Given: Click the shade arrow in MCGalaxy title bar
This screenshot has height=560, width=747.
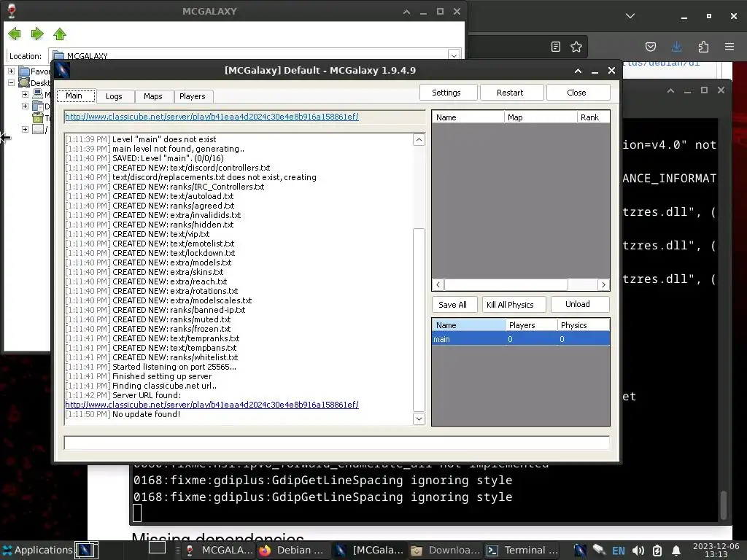Looking at the screenshot, I should point(578,71).
